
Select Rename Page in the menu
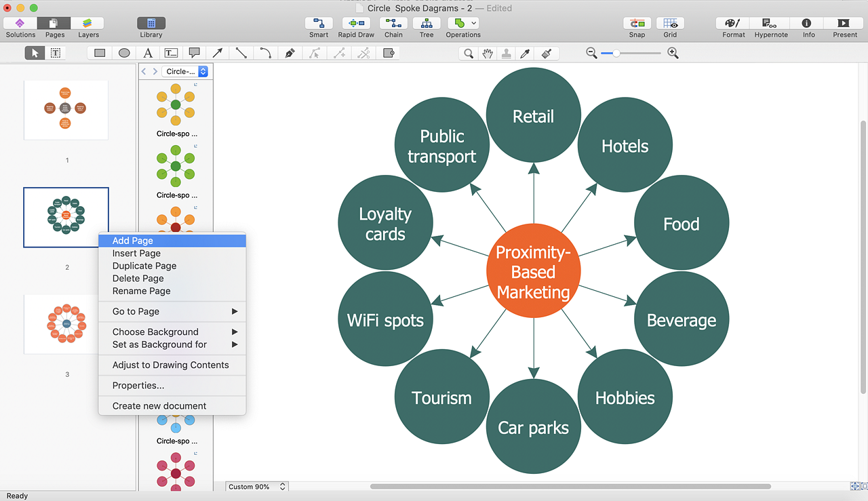(141, 291)
